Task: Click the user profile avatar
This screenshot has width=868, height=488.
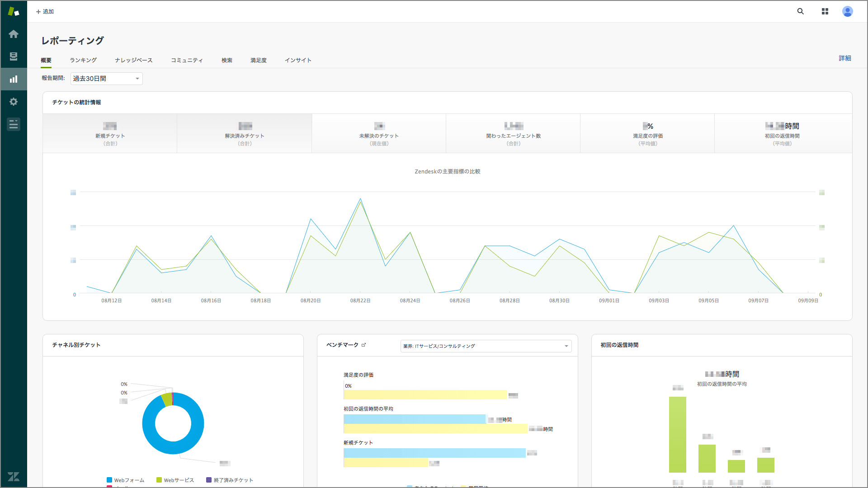Action: (x=848, y=11)
